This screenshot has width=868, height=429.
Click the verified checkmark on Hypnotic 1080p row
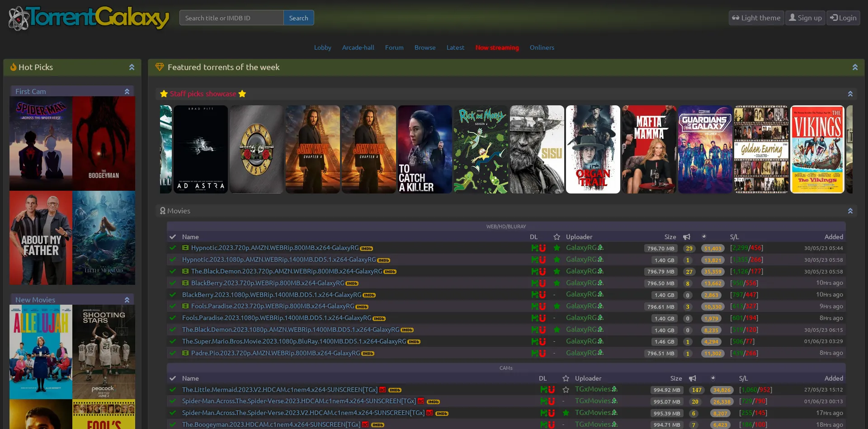(x=173, y=259)
